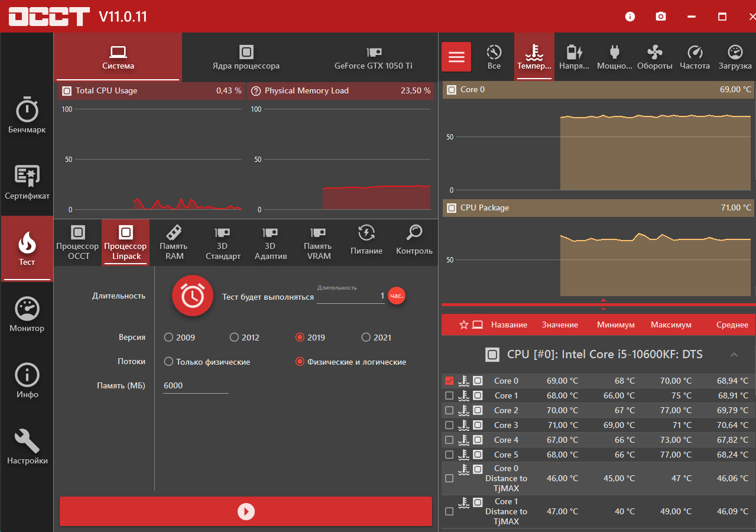Viewport: 756px width, 532px height.
Task: Click the info icon in title bar
Action: pyautogui.click(x=630, y=17)
